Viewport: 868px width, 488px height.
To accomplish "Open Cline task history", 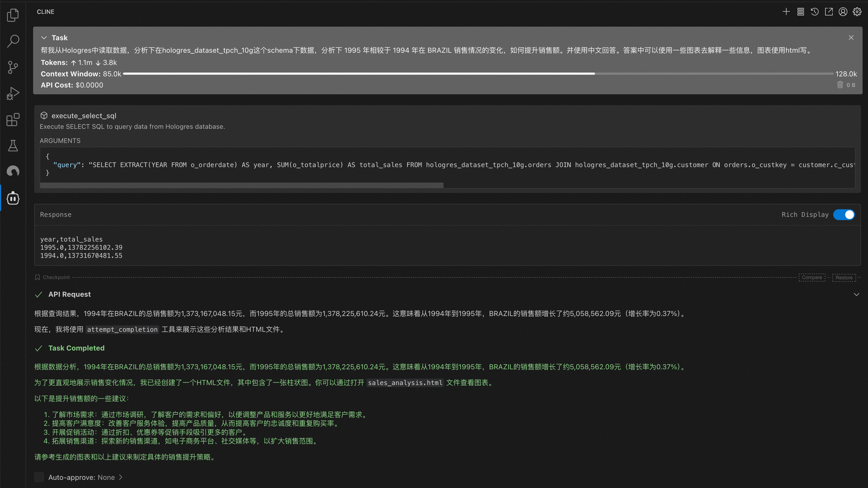I will click(x=815, y=12).
